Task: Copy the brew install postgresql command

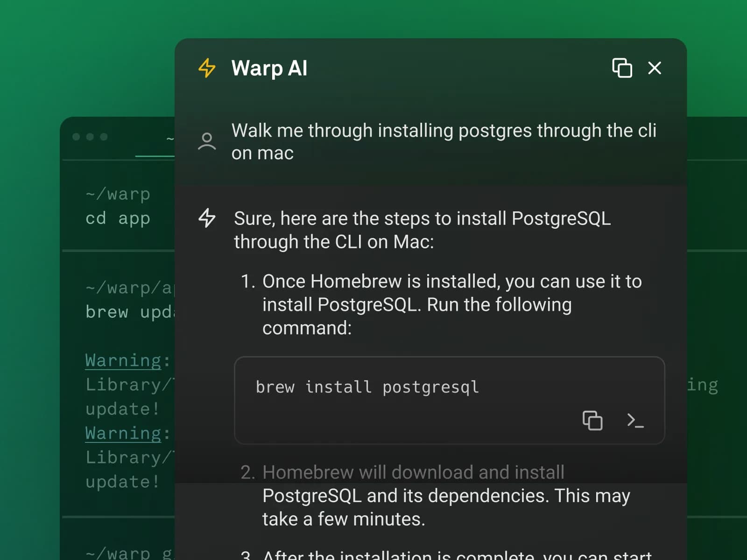Action: (593, 420)
